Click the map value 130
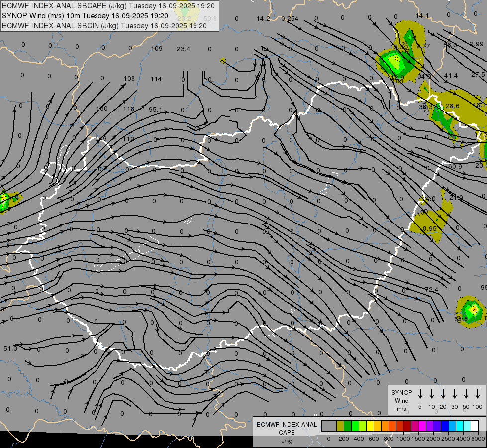Screen dimensions: 487x448 click(102, 108)
